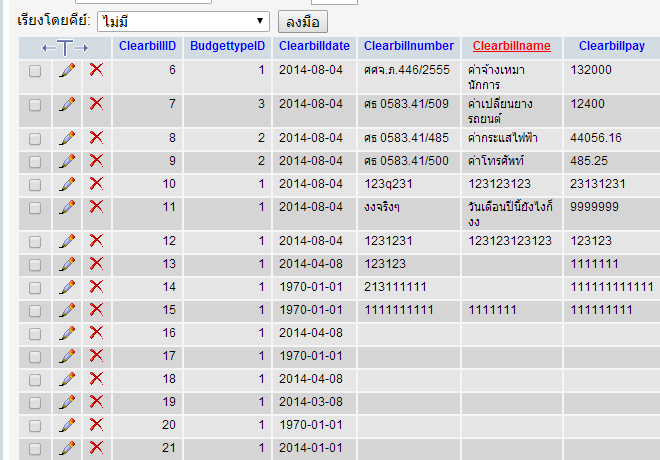This screenshot has width=660, height=460.
Task: Select the checkbox for ClearbillID 11
Action: (35, 208)
